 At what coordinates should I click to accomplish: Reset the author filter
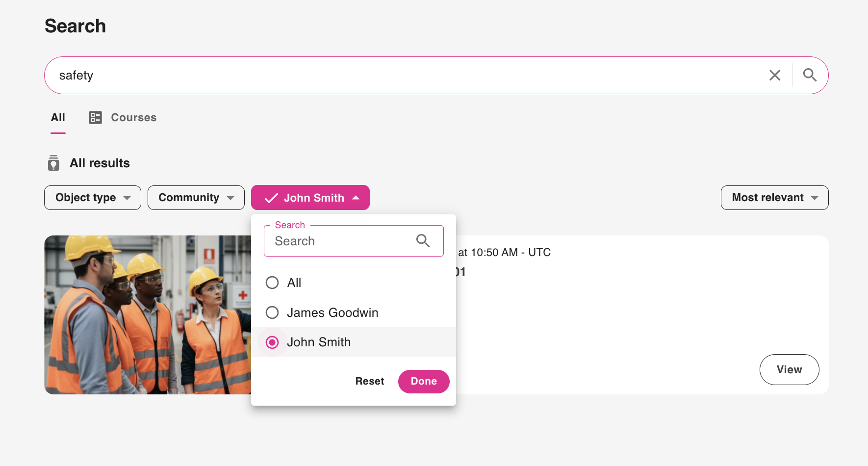[370, 381]
